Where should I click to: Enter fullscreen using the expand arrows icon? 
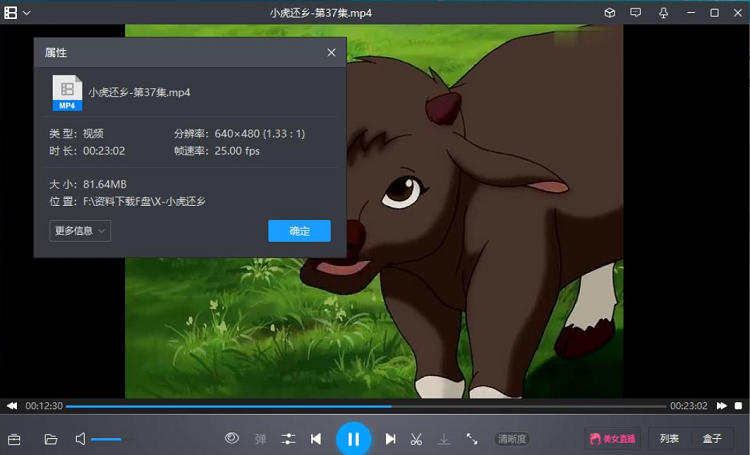coord(472,439)
